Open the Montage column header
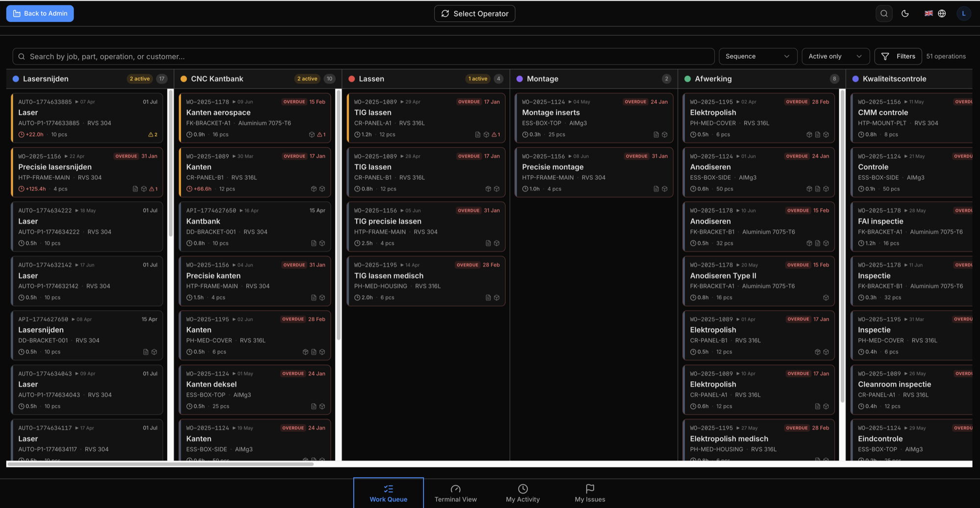Viewport: 980px width, 508px height. 594,79
